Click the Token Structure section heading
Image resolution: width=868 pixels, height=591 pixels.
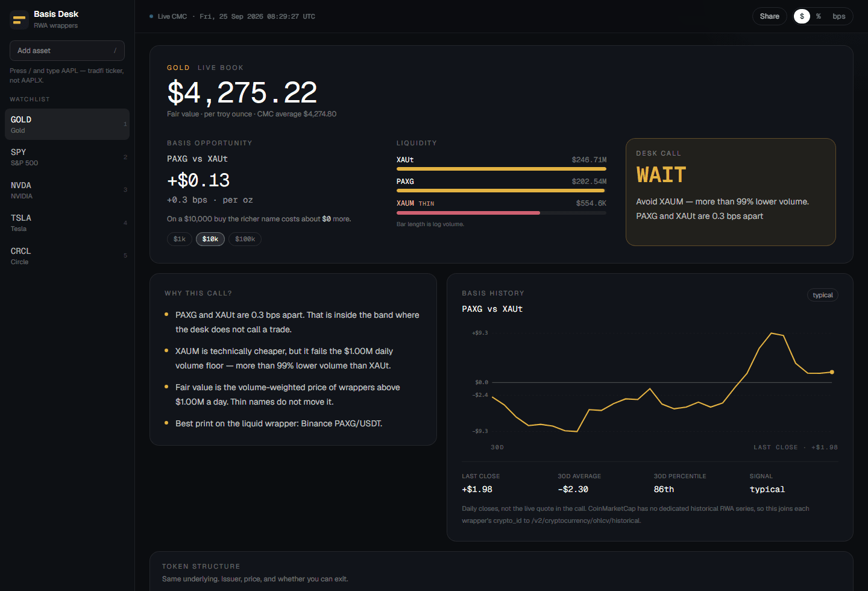[x=201, y=566]
